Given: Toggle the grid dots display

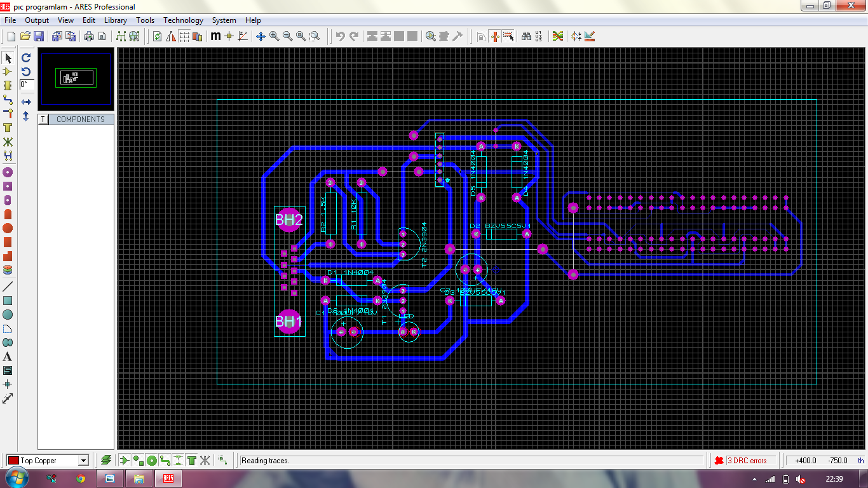Looking at the screenshot, I should point(184,36).
